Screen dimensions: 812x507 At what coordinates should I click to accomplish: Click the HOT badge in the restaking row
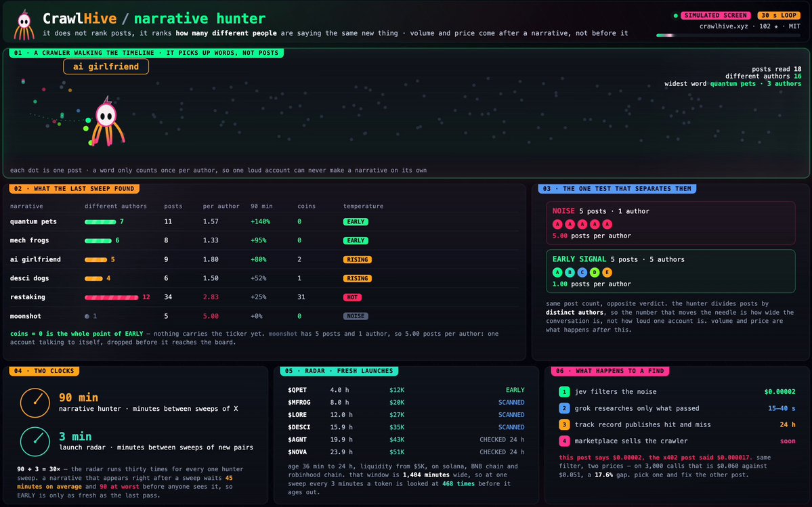(x=352, y=297)
